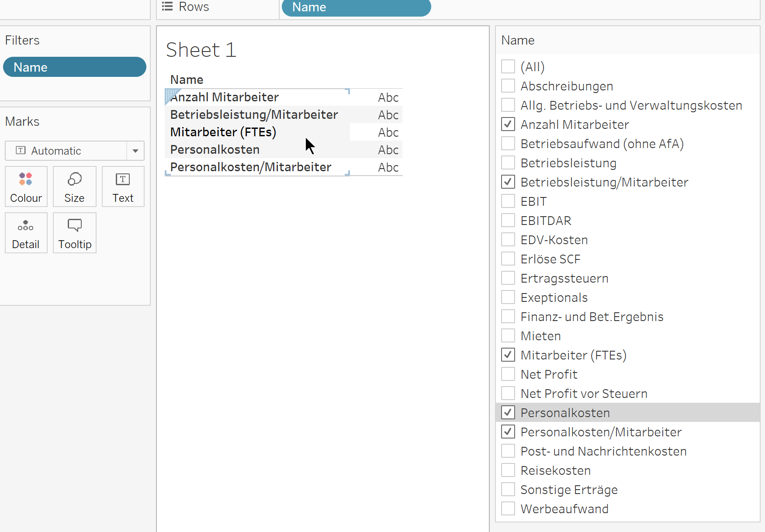
Task: Open the Name pill on Rows shelf
Action: tap(356, 7)
